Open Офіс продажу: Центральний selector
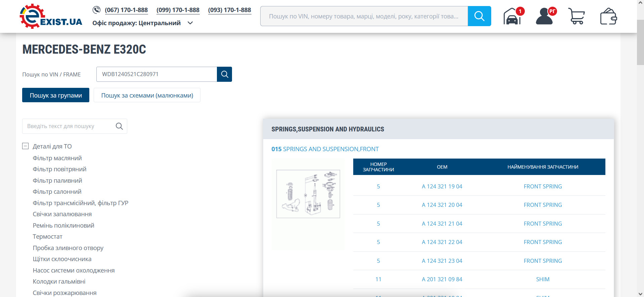Viewport: 644px width, 297px height. [136, 23]
